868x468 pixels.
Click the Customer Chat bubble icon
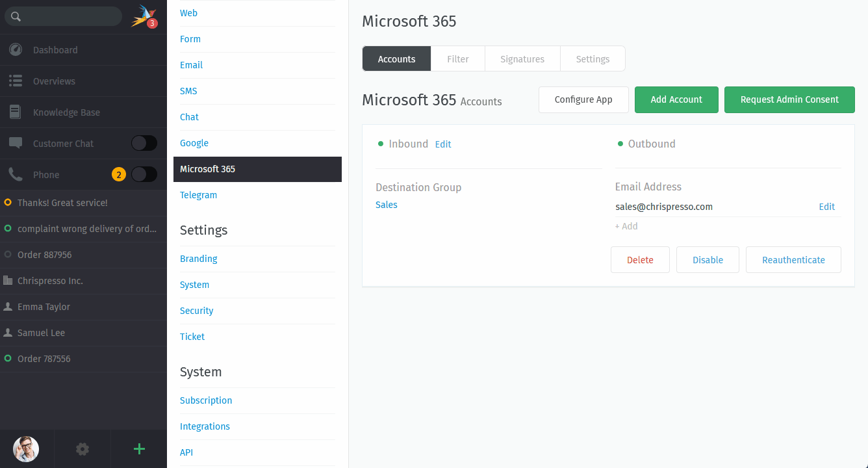[x=16, y=144]
